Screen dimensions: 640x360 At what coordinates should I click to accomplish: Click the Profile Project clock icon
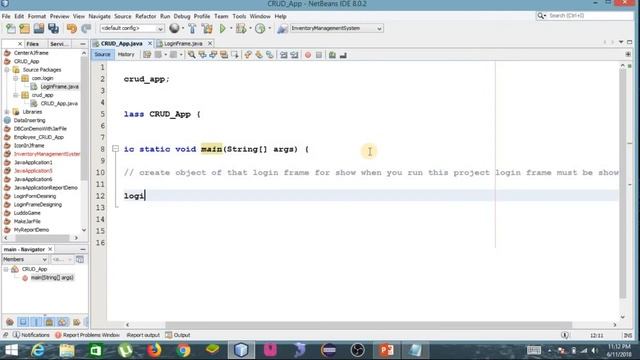(260, 29)
